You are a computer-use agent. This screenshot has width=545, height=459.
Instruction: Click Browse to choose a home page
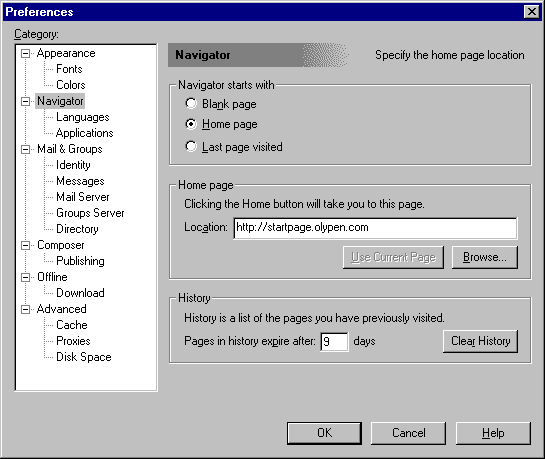[485, 257]
